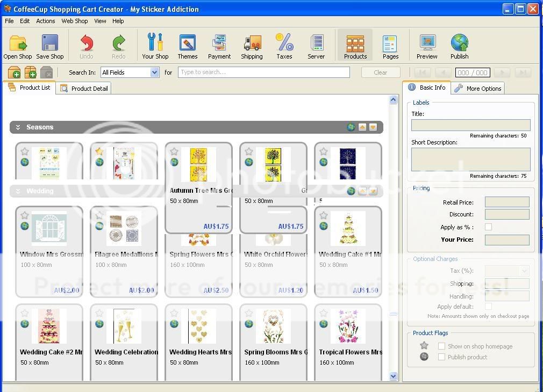Move the Wedding category up
This screenshot has width=543, height=392.
coord(362,191)
